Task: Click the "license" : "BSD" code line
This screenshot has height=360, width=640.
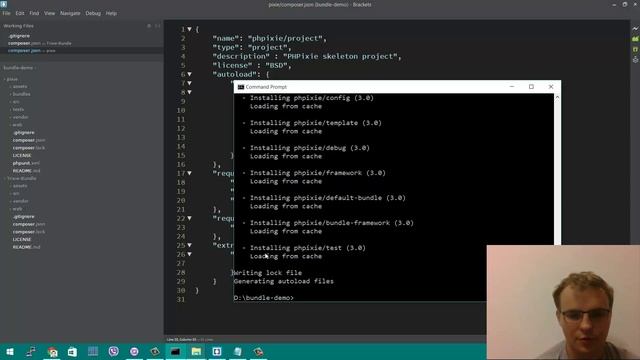Action: pos(252,65)
